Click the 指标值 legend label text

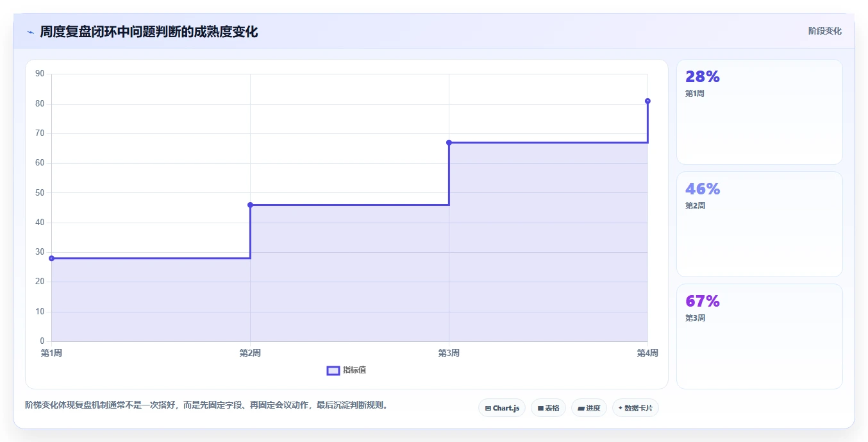tap(355, 370)
